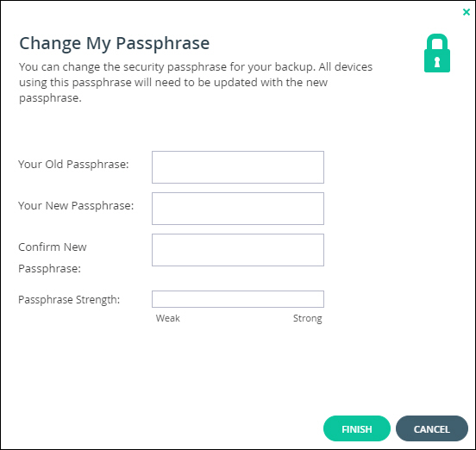The image size is (476, 450).
Task: Click the Passphrase Strength meter bar
Action: pyautogui.click(x=238, y=299)
